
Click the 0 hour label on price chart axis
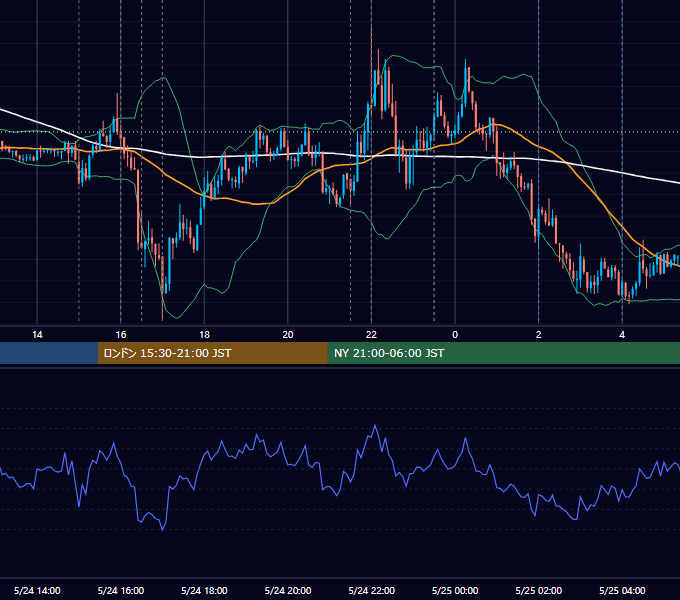pyautogui.click(x=455, y=335)
